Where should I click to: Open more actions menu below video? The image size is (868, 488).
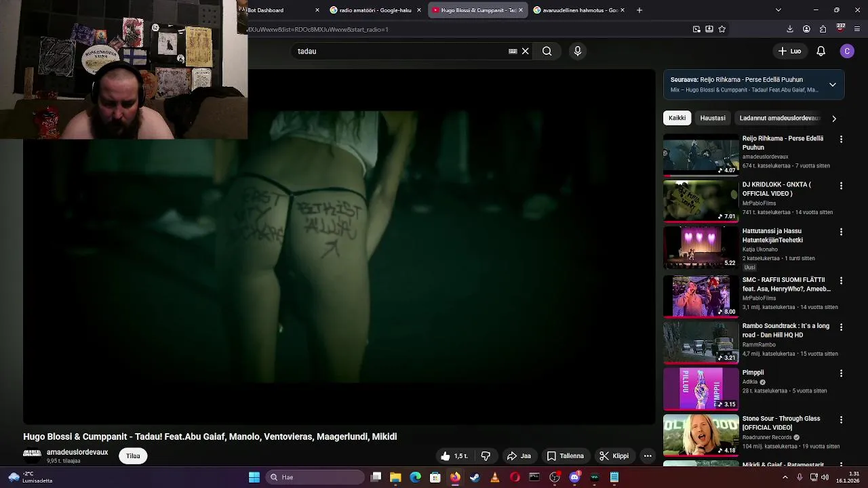(648, 456)
